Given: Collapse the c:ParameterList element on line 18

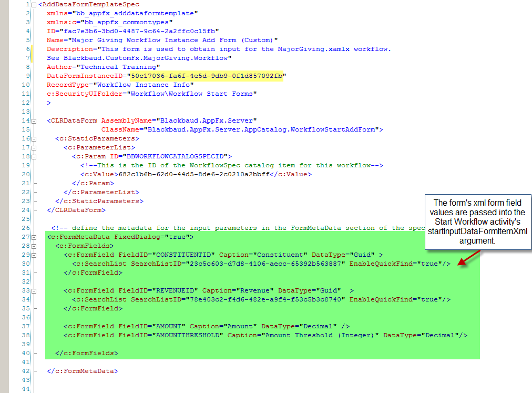Looking at the screenshot, I should (34, 147).
